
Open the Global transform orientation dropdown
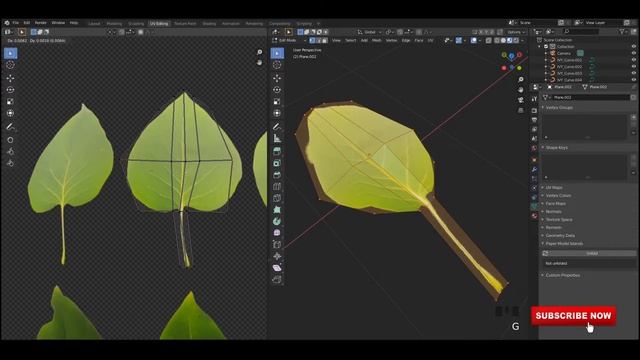pyautogui.click(x=369, y=32)
